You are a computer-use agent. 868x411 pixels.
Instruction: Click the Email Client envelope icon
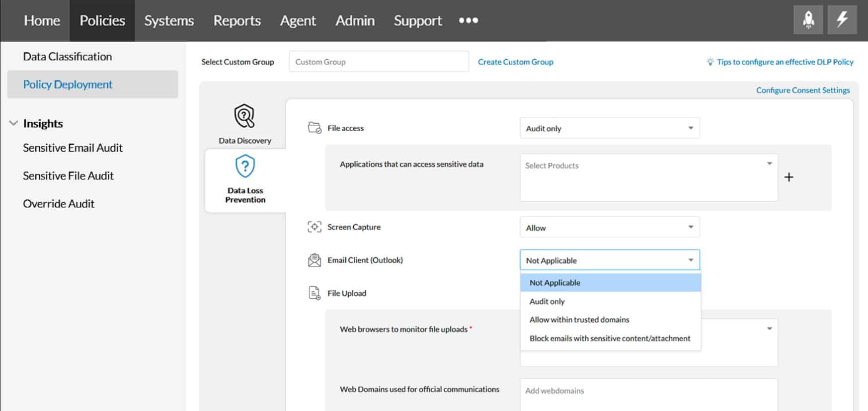(315, 260)
